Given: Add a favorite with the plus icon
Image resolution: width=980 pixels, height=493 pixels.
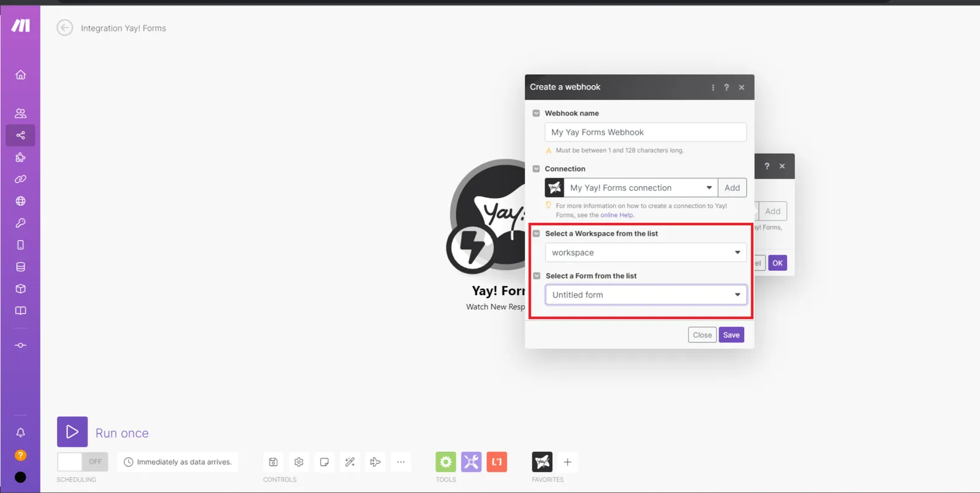Looking at the screenshot, I should 568,462.
